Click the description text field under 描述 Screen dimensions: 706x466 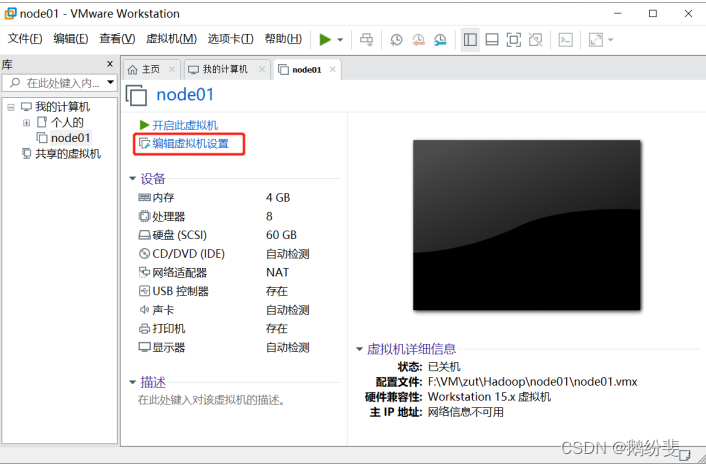point(212,400)
